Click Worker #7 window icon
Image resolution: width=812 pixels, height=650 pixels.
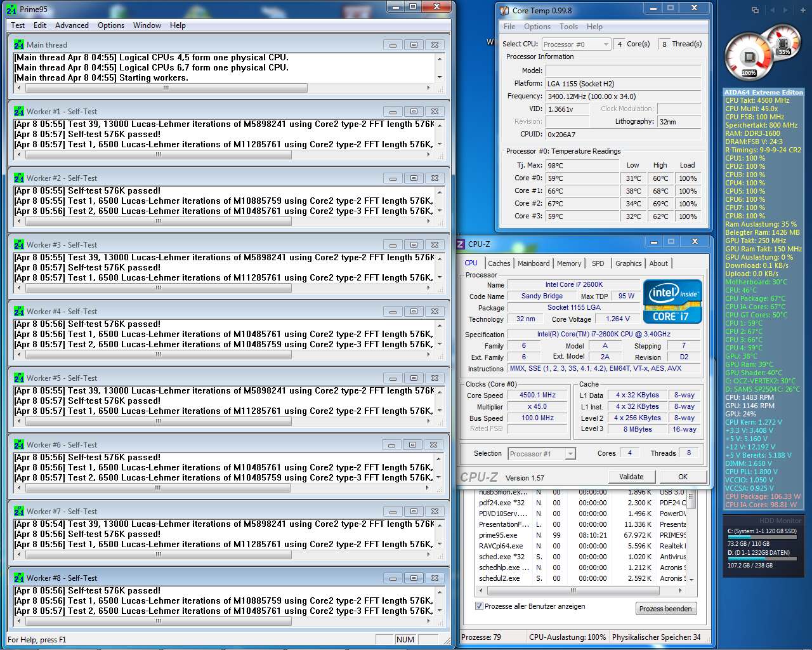pos(19,511)
